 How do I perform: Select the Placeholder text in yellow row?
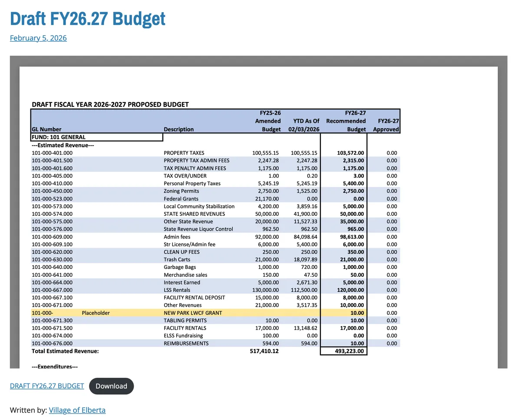pyautogui.click(x=96, y=313)
